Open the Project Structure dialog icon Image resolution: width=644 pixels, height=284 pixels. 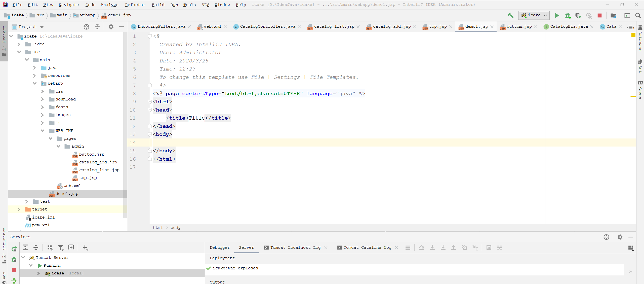(x=613, y=15)
